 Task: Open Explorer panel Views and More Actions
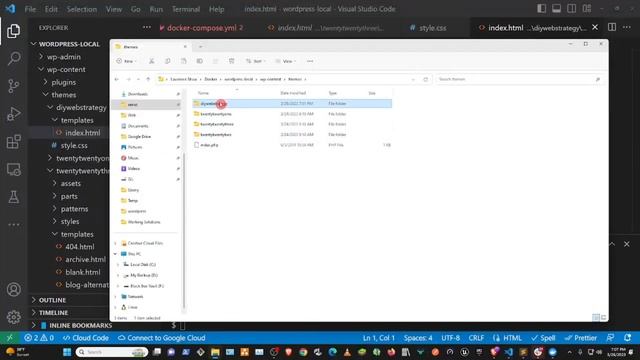(x=147, y=27)
